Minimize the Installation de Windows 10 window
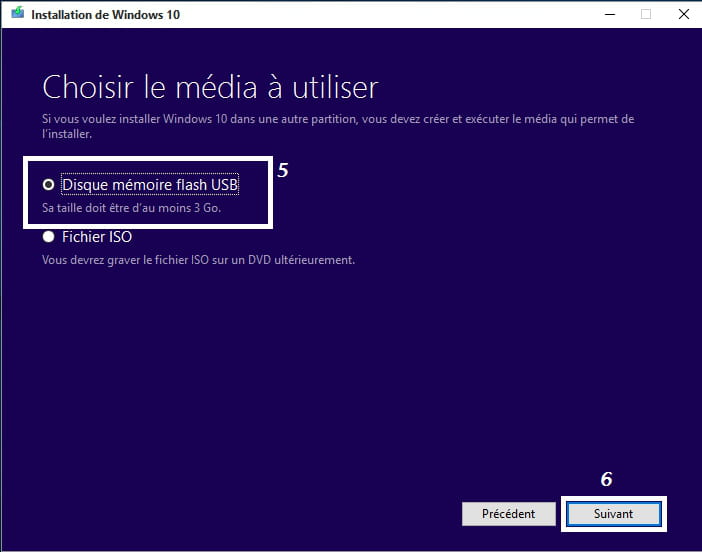Screen dimensions: 702x552 tap(610, 14)
